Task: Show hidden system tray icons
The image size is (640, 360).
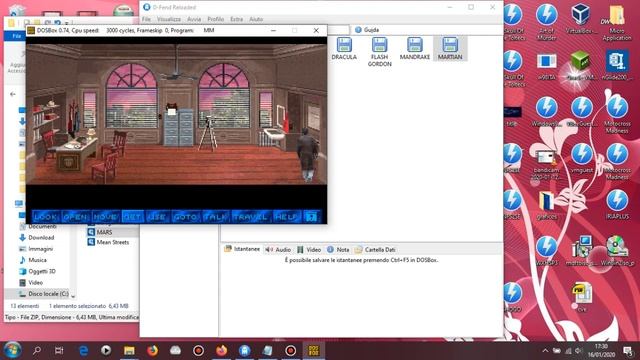Action: (545, 350)
